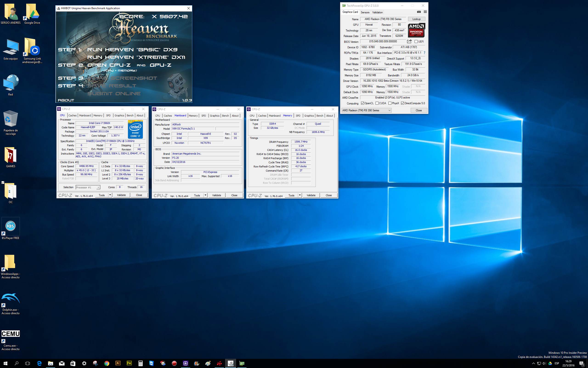Open the Google Drive desktop shortcut
Screen dimensions: 588x368
click(32, 14)
